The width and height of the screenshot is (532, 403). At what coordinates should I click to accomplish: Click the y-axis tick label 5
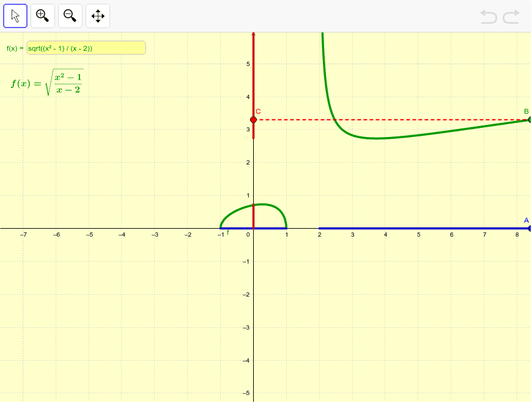(x=248, y=64)
